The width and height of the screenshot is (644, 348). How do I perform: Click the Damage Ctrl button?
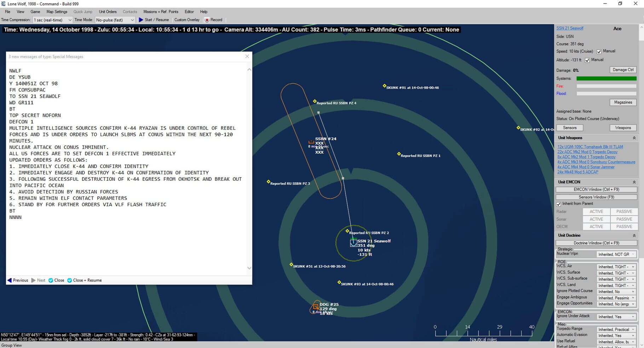click(623, 70)
